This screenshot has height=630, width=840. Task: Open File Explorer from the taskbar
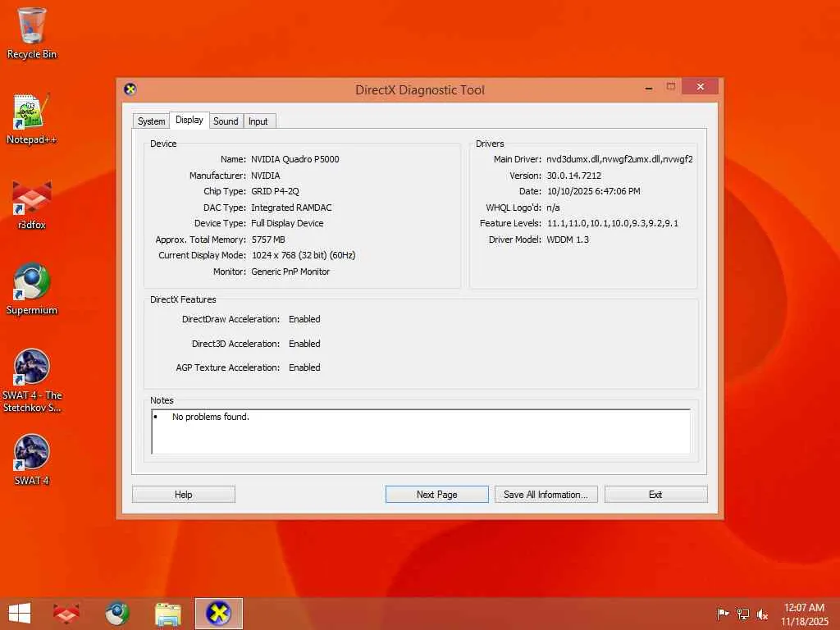(x=167, y=614)
